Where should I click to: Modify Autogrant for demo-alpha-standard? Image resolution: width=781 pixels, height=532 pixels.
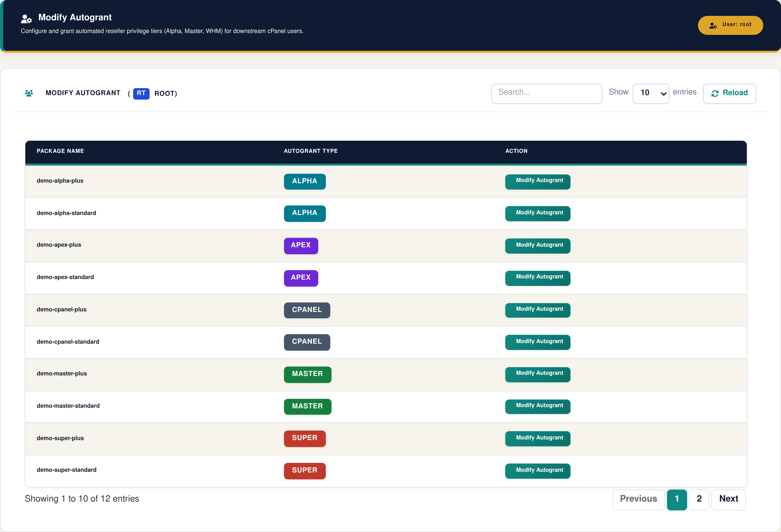[x=537, y=213]
